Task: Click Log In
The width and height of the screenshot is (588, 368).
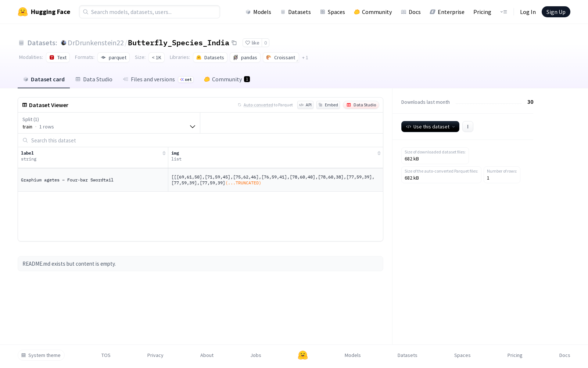Action: [x=528, y=12]
